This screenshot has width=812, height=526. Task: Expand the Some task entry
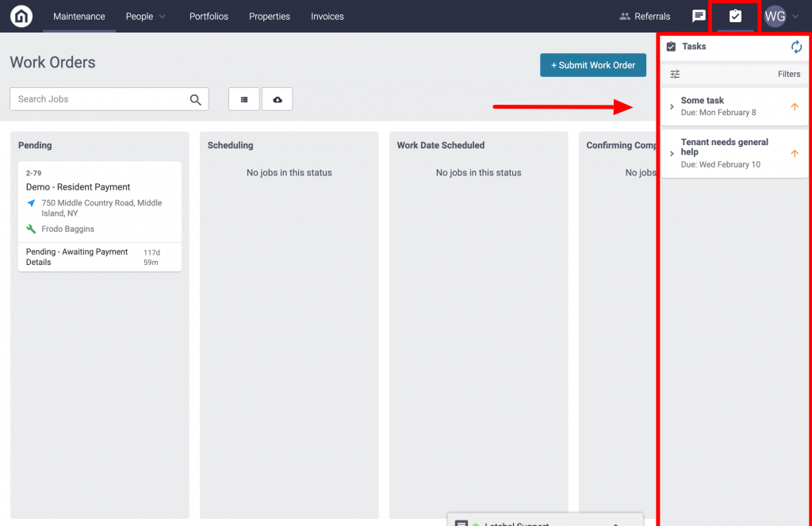(672, 106)
